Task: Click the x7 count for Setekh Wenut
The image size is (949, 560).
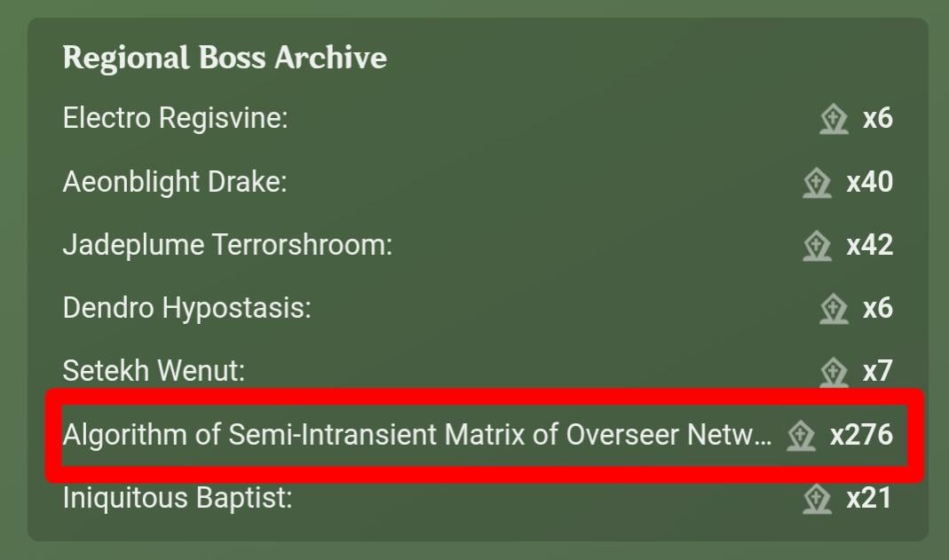Action: [878, 371]
